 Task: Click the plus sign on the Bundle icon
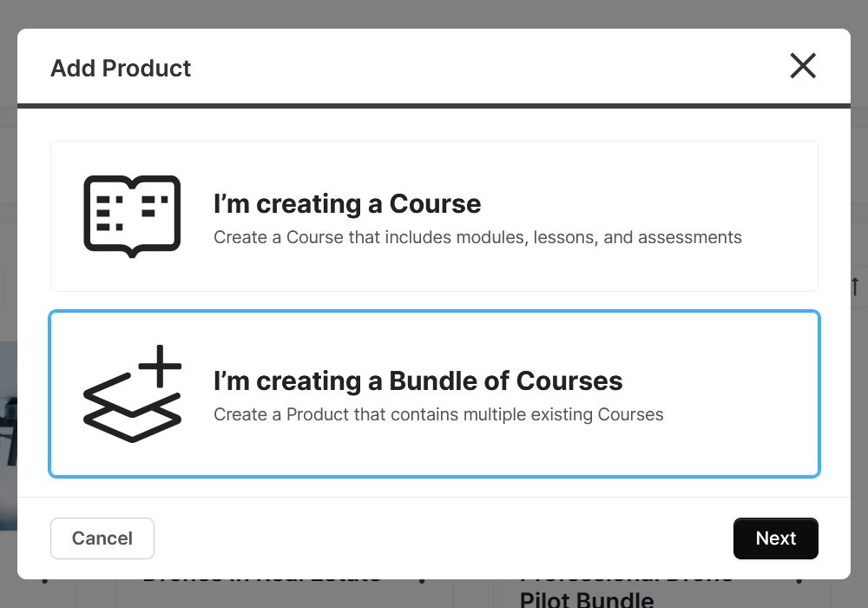[x=160, y=365]
